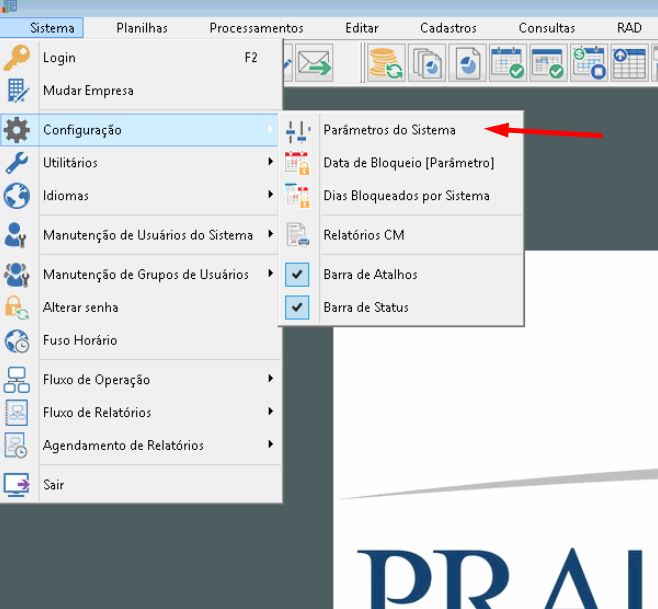Choose Login from the Sistema menu
Image resolution: width=658 pixels, height=609 pixels.
click(x=141, y=58)
